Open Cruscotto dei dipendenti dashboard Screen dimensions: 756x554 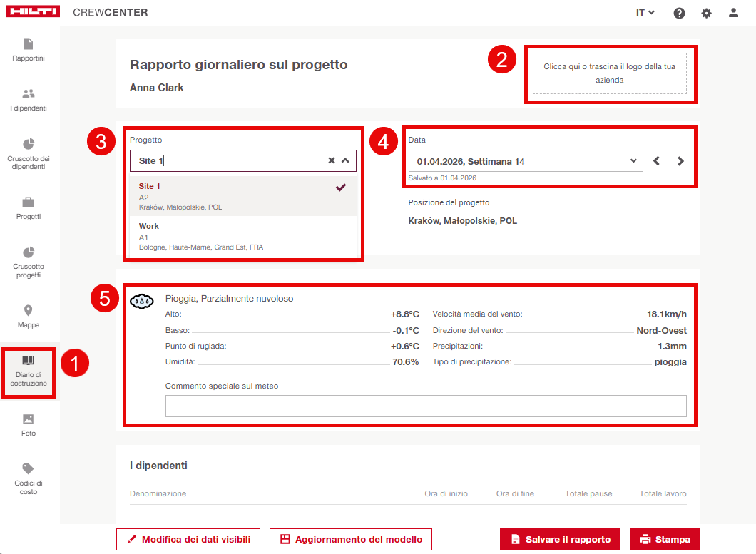[29, 153]
